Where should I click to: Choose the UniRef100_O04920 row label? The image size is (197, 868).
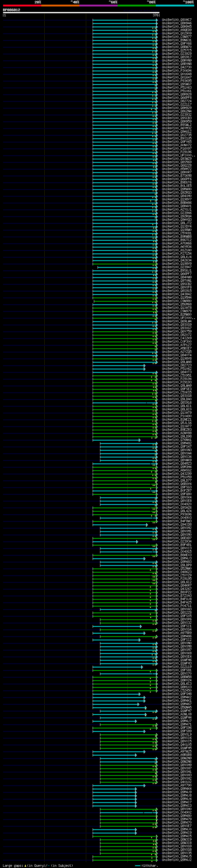[176, 504]
